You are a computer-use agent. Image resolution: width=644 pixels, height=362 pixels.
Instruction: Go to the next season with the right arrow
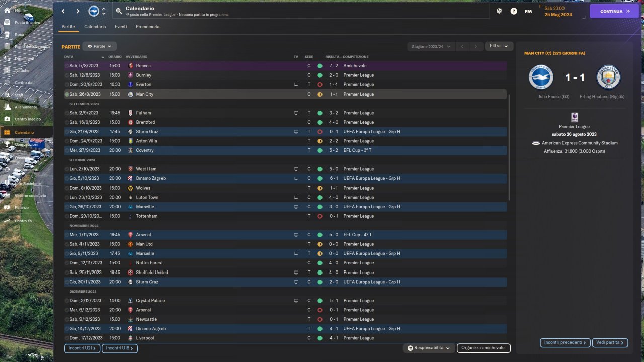point(476,46)
